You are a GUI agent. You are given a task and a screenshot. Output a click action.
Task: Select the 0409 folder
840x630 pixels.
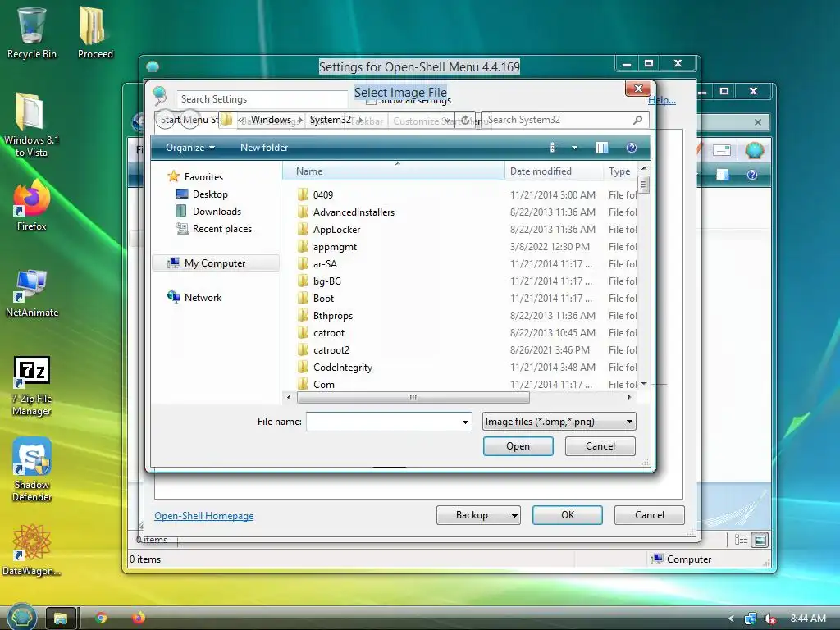click(323, 195)
